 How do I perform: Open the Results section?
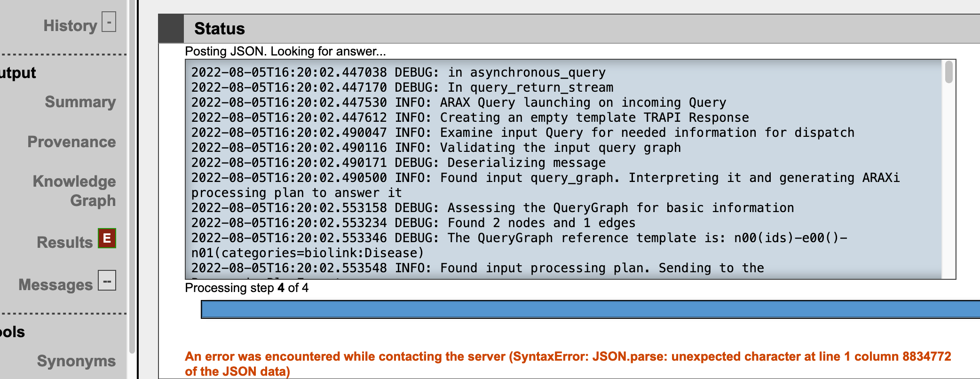[64, 242]
